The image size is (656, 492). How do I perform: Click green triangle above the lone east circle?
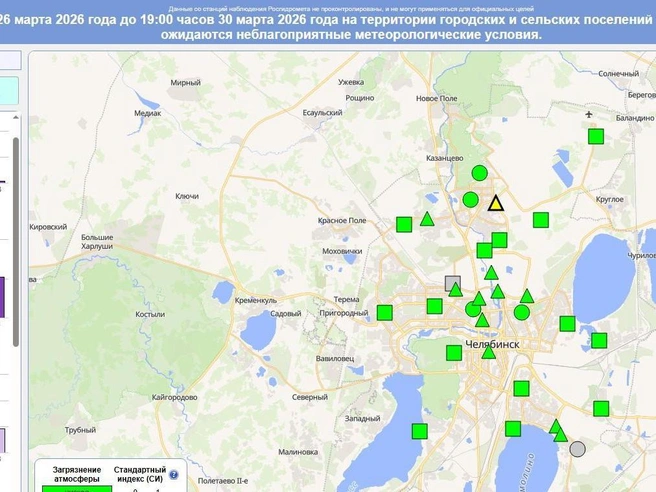pos(527,296)
